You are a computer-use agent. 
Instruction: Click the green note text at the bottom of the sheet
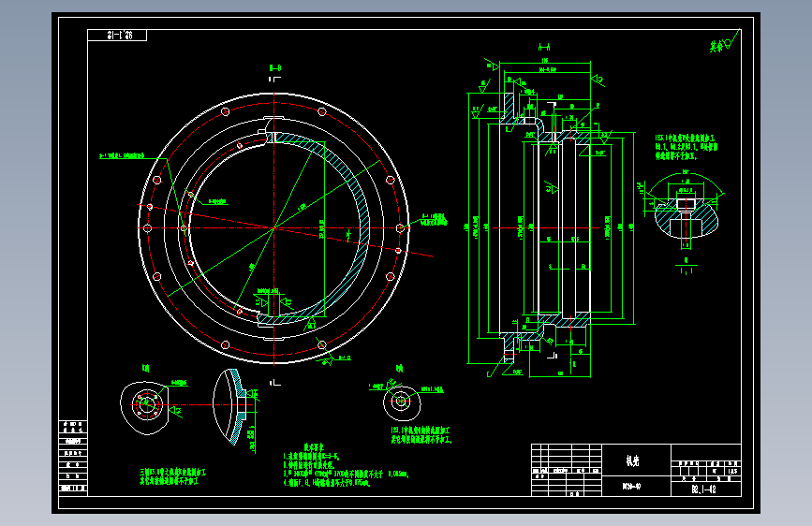point(172,476)
